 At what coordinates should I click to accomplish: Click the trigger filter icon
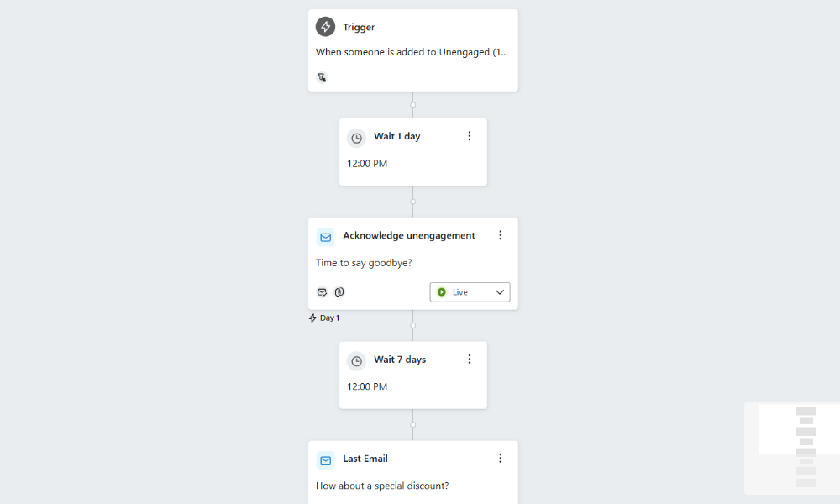click(x=322, y=77)
